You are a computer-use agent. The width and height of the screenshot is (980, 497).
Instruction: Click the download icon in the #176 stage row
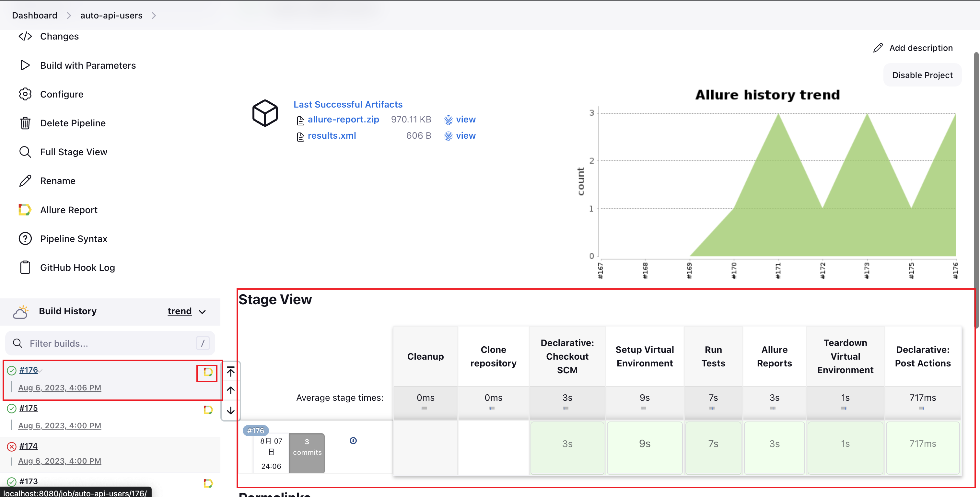(x=353, y=441)
